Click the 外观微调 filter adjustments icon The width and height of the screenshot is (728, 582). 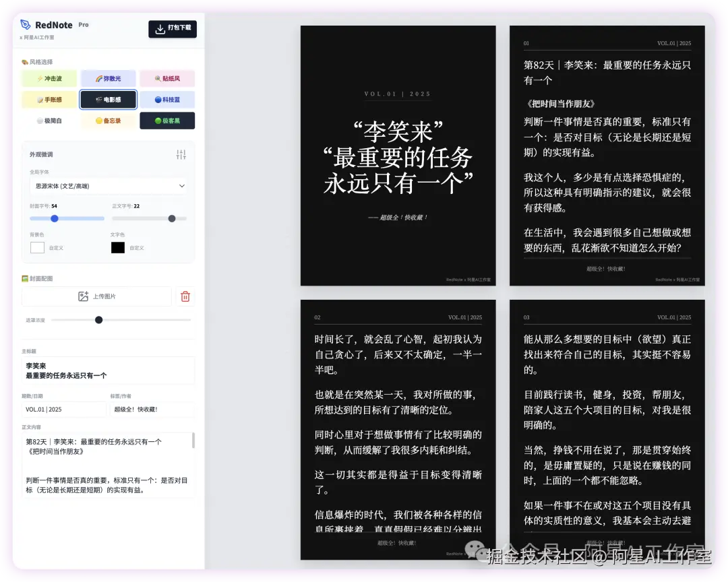(x=181, y=154)
